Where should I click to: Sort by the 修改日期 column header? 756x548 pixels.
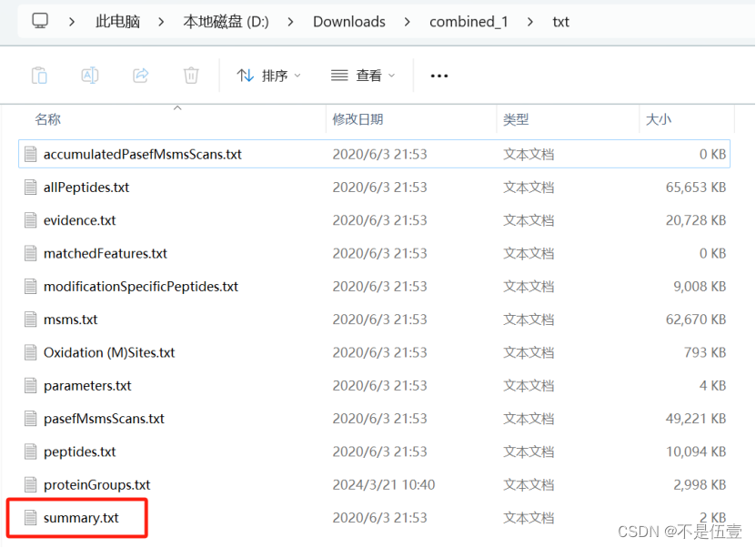358,119
